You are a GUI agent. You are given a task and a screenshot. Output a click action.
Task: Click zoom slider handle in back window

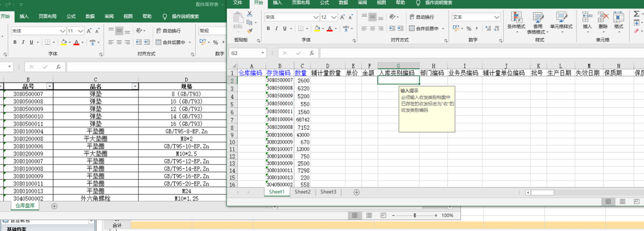(414, 215)
